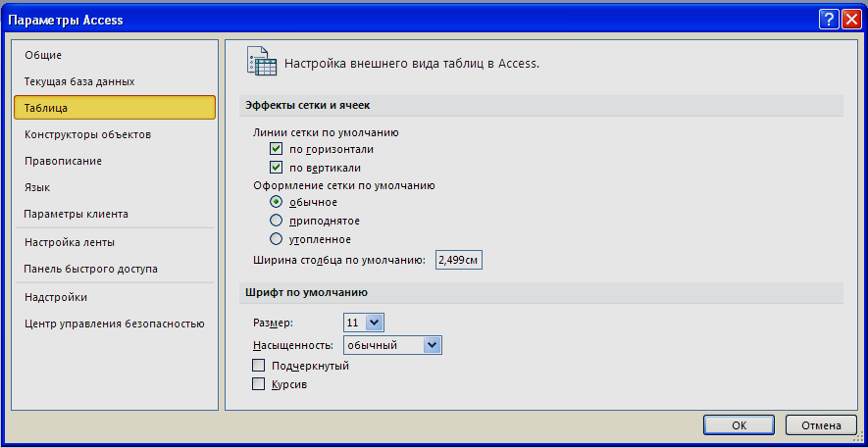Click the default column width field
Image resolution: width=868 pixels, height=448 pixels.
tap(459, 260)
